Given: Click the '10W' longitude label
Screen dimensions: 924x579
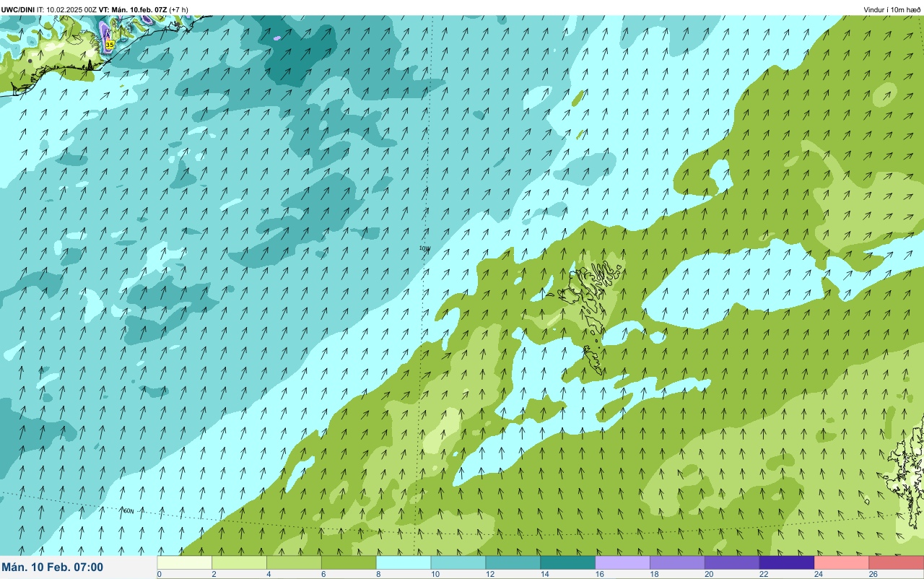Looking at the screenshot, I should pos(424,248).
